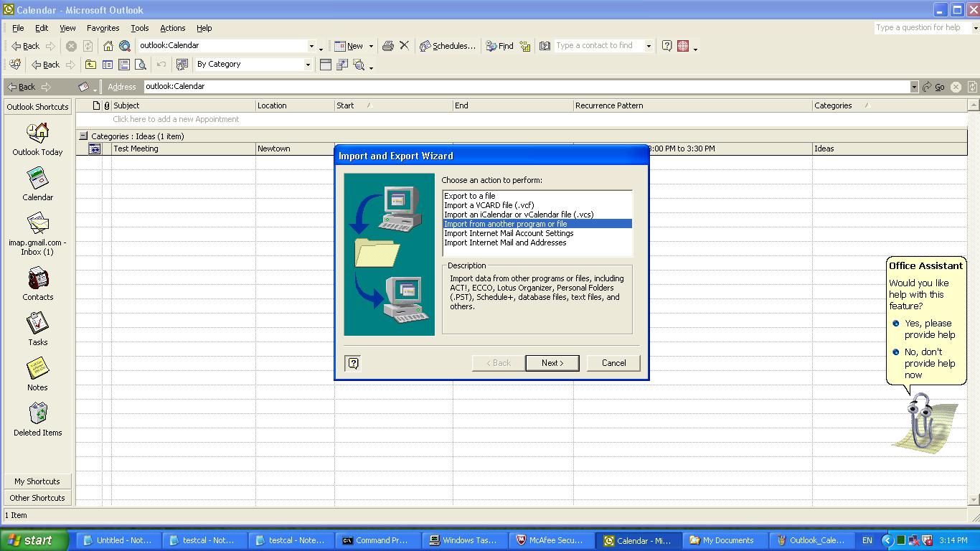The width and height of the screenshot is (980, 551).
Task: Open the Tasks shortcut icon
Action: (37, 324)
